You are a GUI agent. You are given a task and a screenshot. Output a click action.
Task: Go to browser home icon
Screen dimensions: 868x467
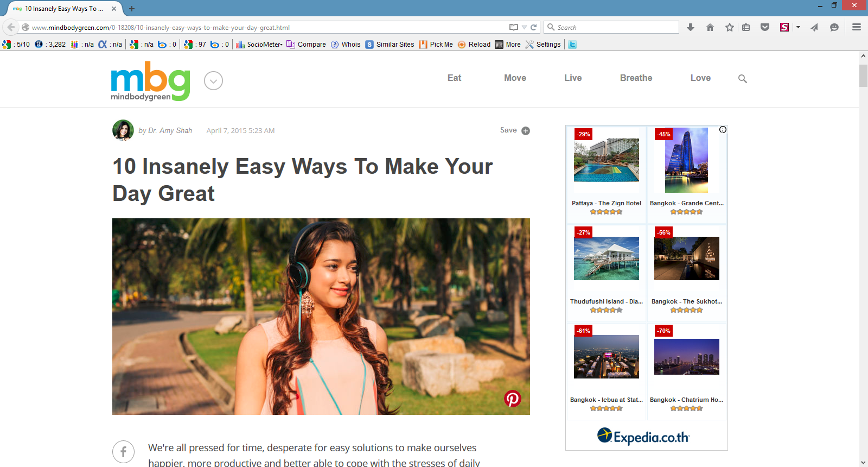point(710,27)
